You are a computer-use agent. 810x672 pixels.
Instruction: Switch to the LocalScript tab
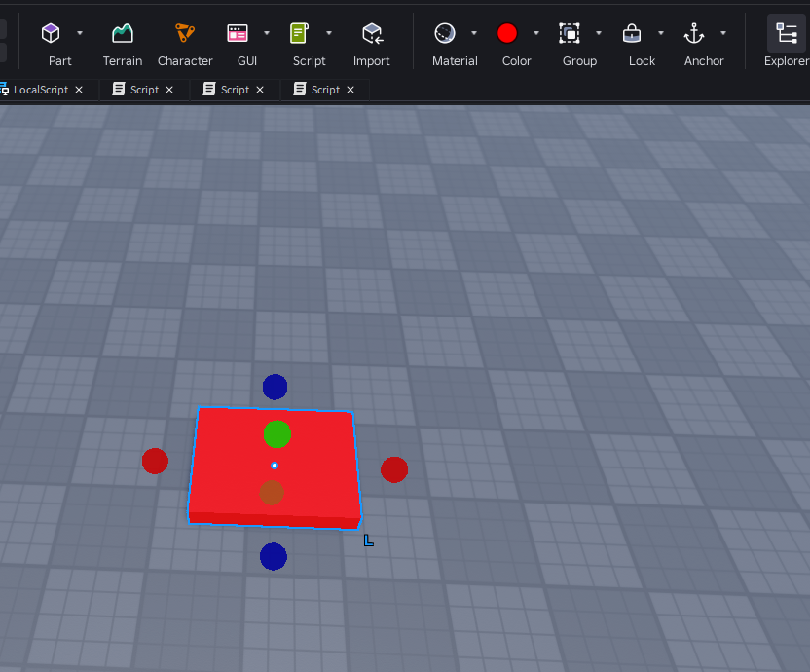click(39, 90)
